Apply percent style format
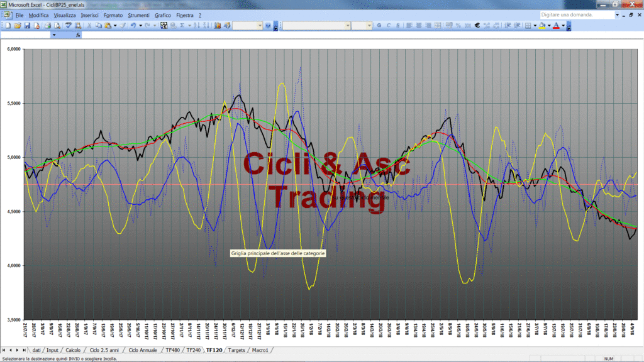 pos(458,25)
